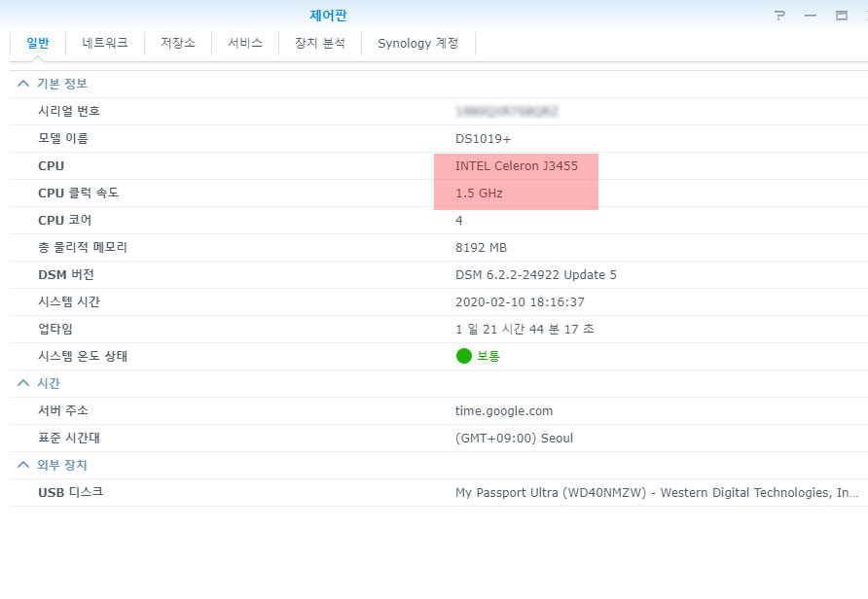The width and height of the screenshot is (868, 599).
Task: Click the 시리얼 번호 label
Action: point(69,111)
